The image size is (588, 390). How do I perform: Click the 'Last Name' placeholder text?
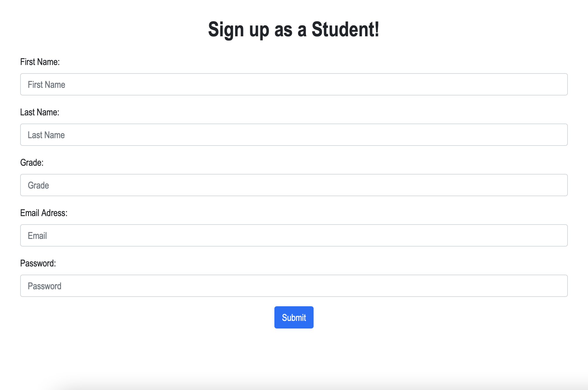click(46, 135)
